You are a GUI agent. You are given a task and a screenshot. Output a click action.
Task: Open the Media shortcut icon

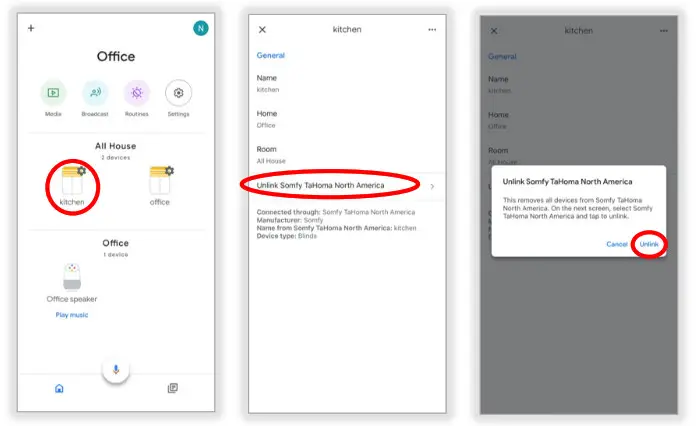point(53,93)
